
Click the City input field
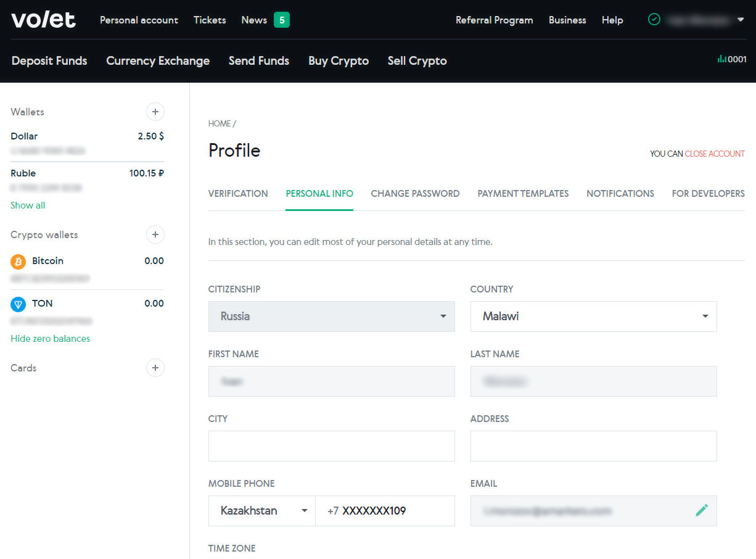(331, 446)
